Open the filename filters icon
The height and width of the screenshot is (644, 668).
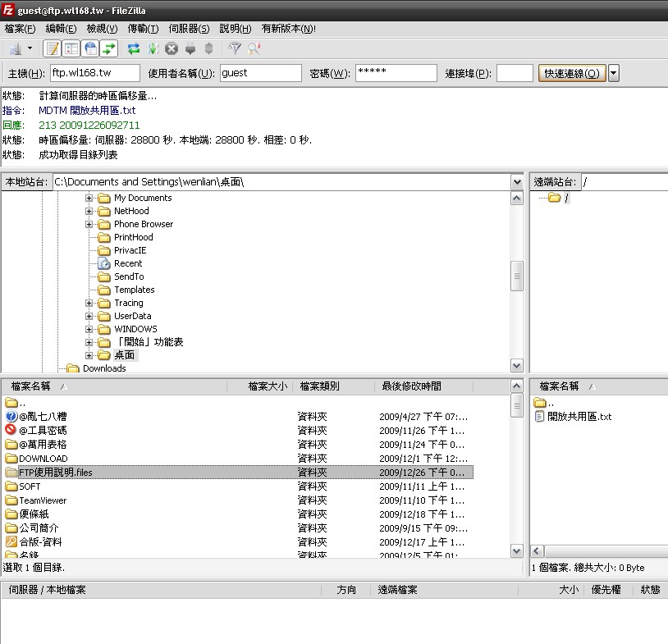pyautogui.click(x=235, y=48)
